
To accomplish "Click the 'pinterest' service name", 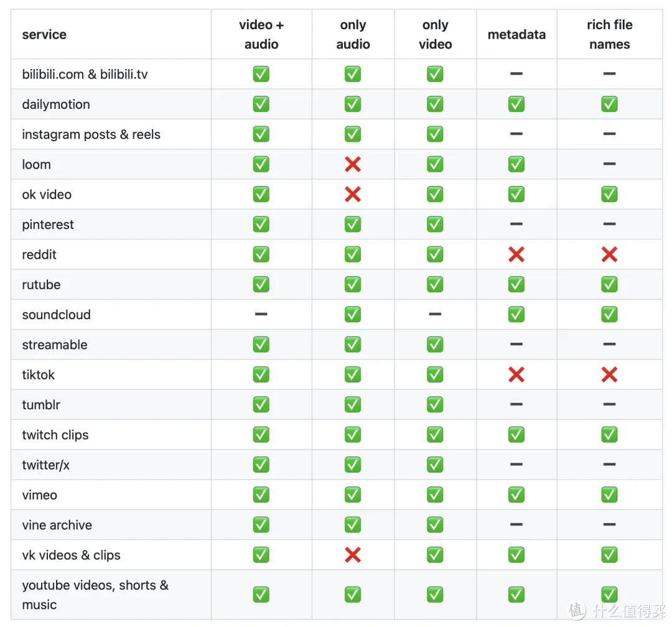I will [47, 225].
